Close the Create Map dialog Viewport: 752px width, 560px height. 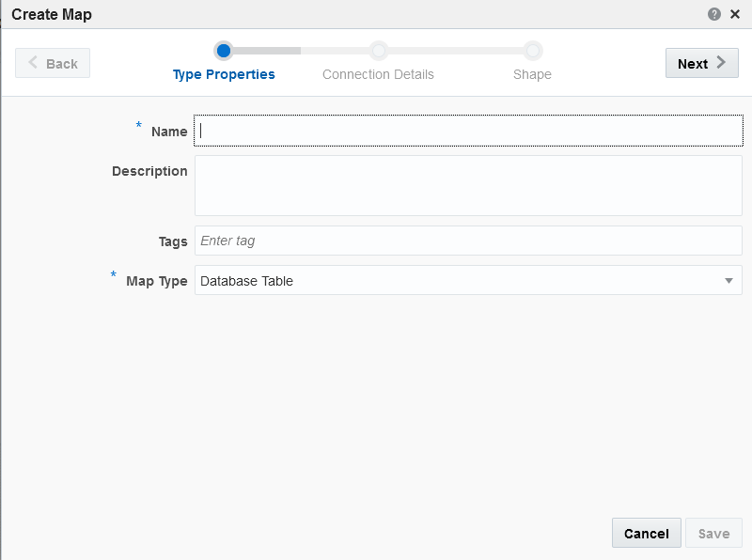735,14
